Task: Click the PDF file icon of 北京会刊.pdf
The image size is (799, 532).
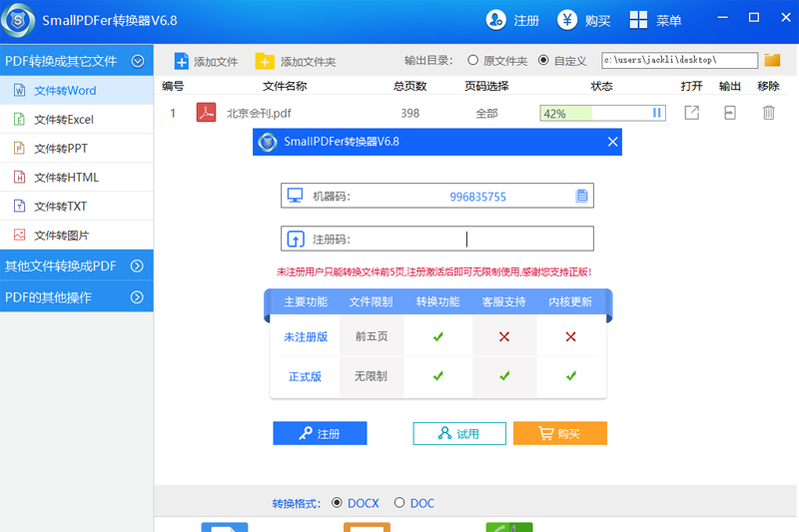Action: pyautogui.click(x=206, y=113)
